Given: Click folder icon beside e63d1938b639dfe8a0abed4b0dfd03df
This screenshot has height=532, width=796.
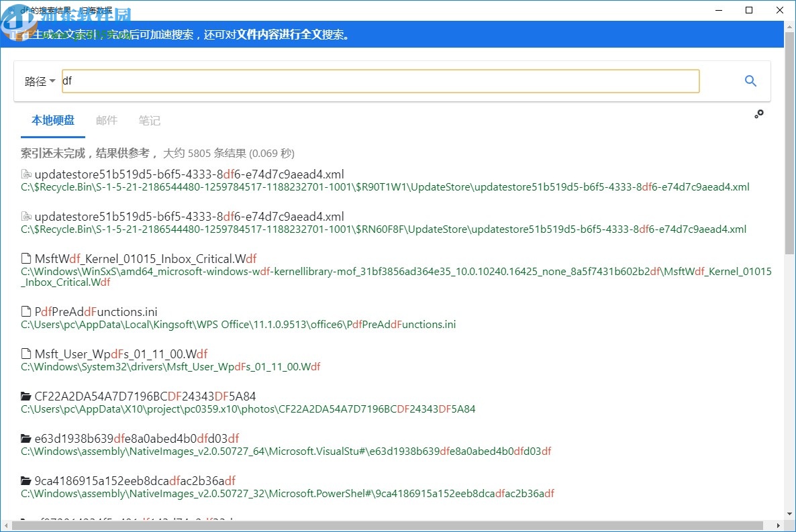Looking at the screenshot, I should (x=26, y=438).
